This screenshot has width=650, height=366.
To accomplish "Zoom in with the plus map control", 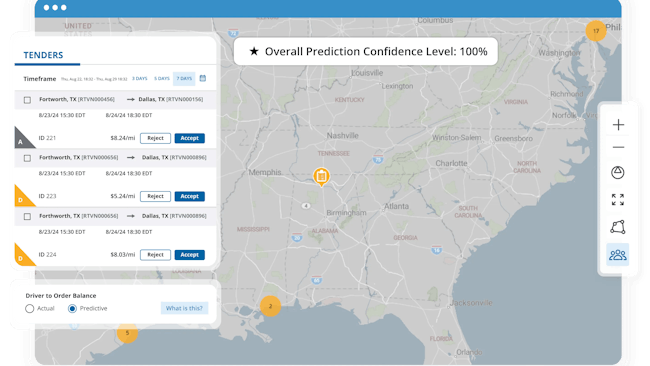I will click(618, 125).
